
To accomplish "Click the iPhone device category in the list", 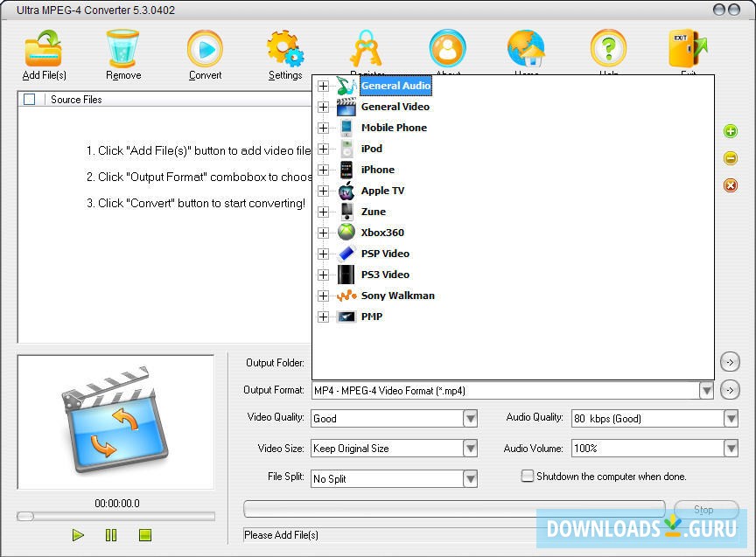I will pos(377,170).
